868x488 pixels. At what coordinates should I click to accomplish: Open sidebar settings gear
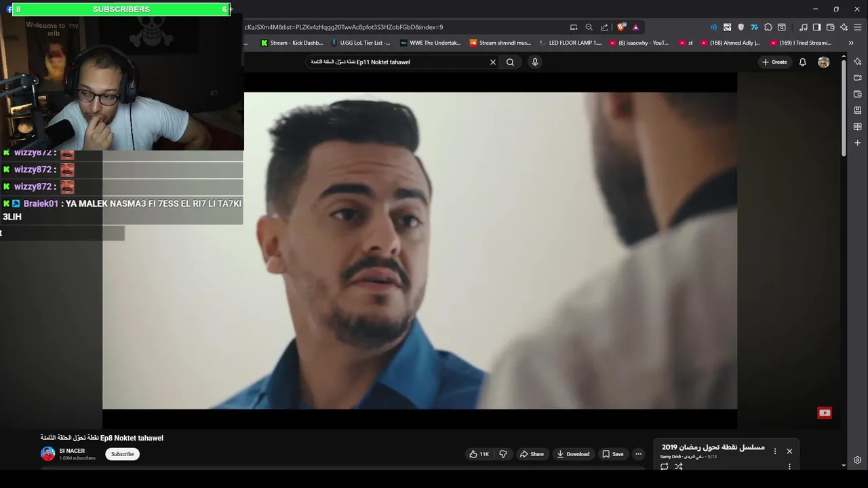(x=857, y=460)
